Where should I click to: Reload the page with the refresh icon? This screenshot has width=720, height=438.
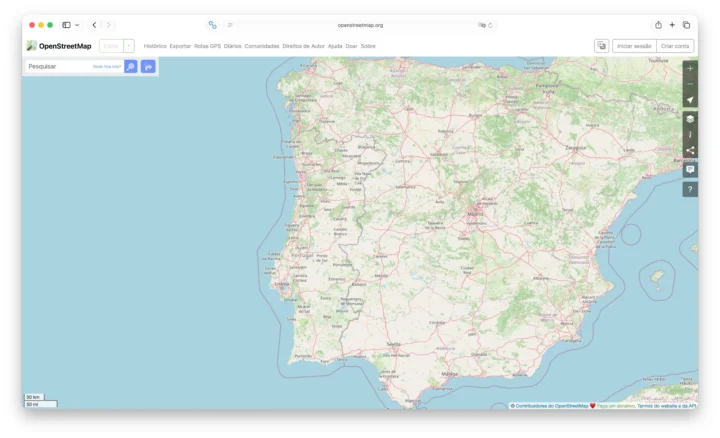490,25
